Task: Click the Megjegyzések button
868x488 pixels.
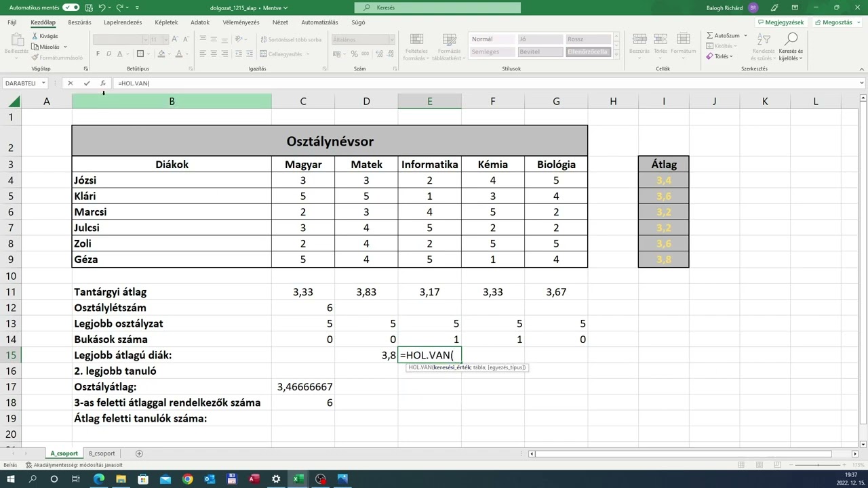Action: [781, 22]
